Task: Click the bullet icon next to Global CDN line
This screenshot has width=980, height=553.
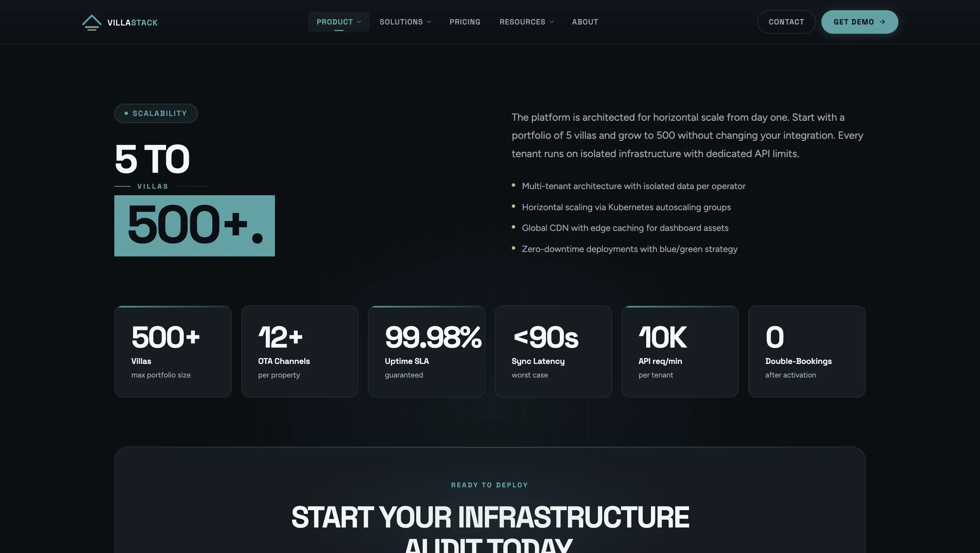Action: [x=513, y=228]
